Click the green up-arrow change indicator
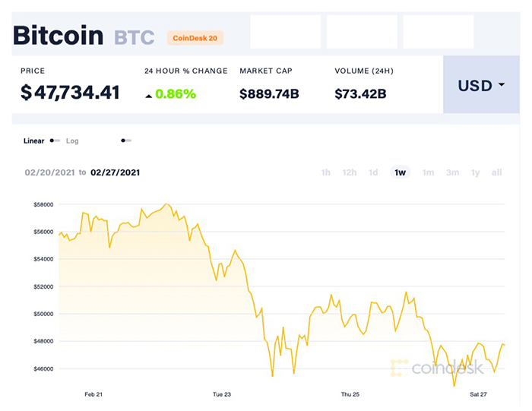Screen dimensions: 532x411 [x=148, y=95]
